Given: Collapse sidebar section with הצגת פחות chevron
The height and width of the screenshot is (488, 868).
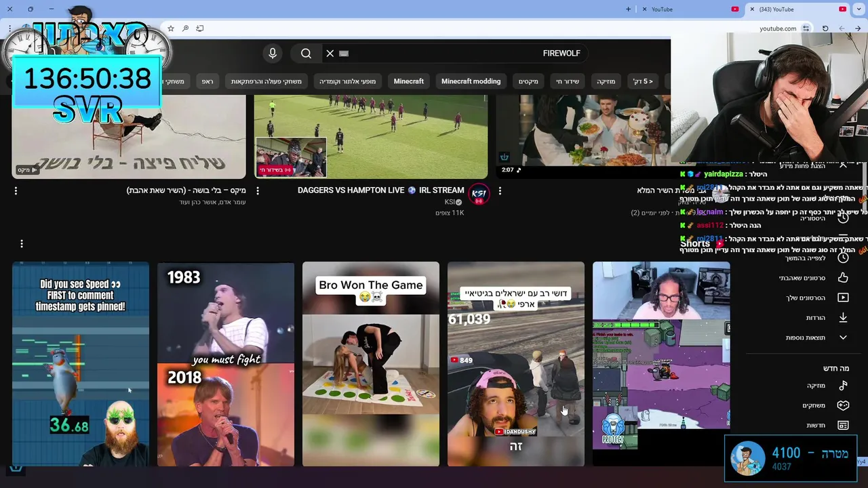Looking at the screenshot, I should 843,165.
